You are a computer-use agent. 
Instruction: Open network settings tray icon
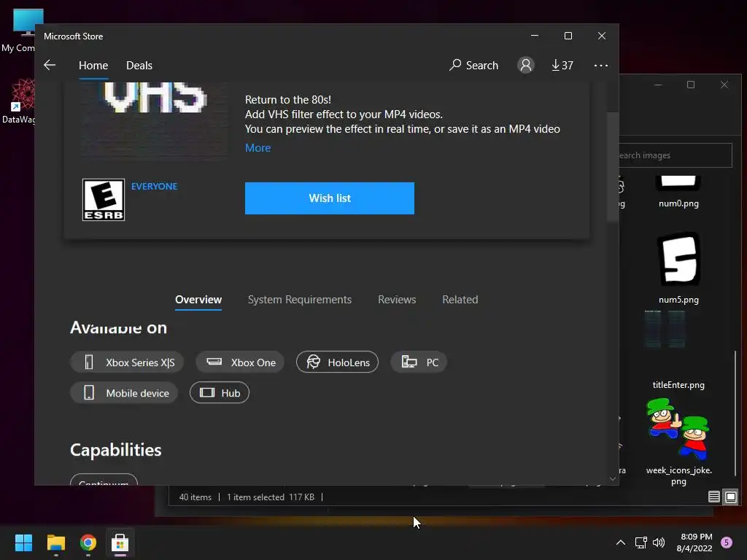pyautogui.click(x=640, y=542)
